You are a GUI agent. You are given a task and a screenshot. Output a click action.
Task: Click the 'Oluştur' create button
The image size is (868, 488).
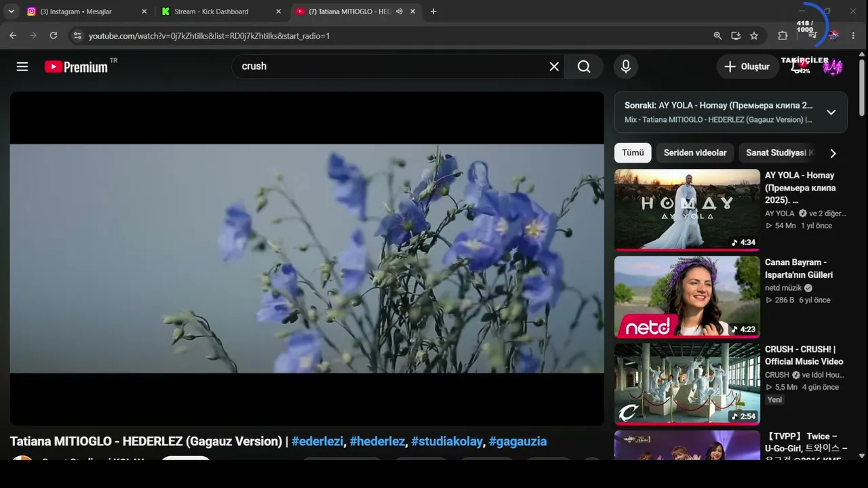pyautogui.click(x=747, y=66)
